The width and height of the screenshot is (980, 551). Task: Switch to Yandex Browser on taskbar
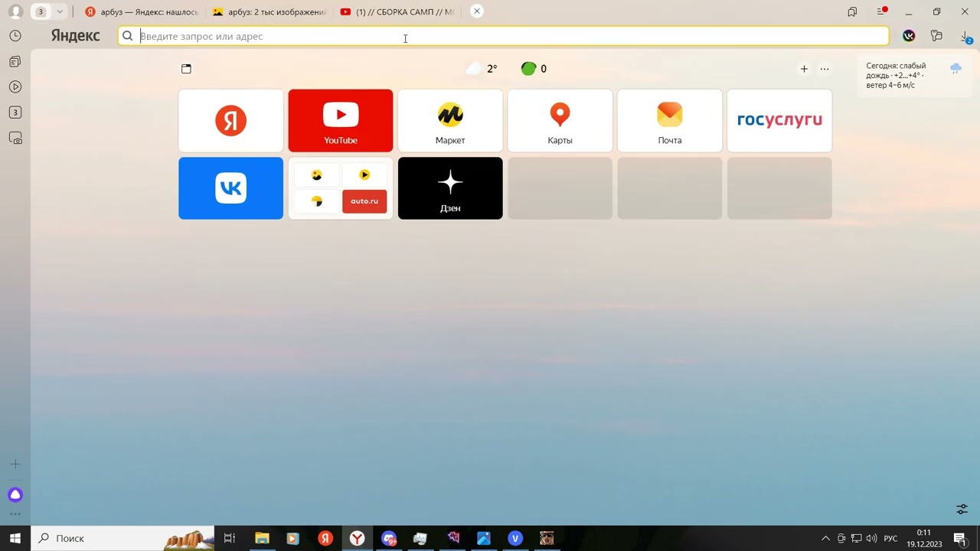point(357,538)
